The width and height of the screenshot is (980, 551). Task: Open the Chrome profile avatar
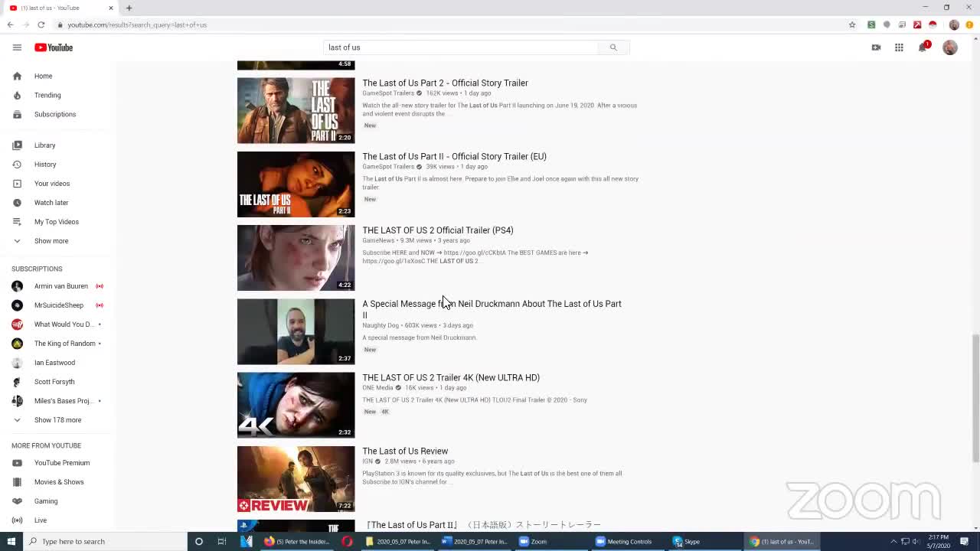point(954,24)
